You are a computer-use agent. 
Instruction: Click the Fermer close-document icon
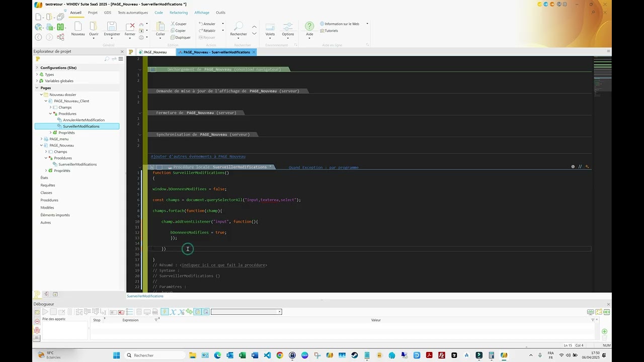130,26
